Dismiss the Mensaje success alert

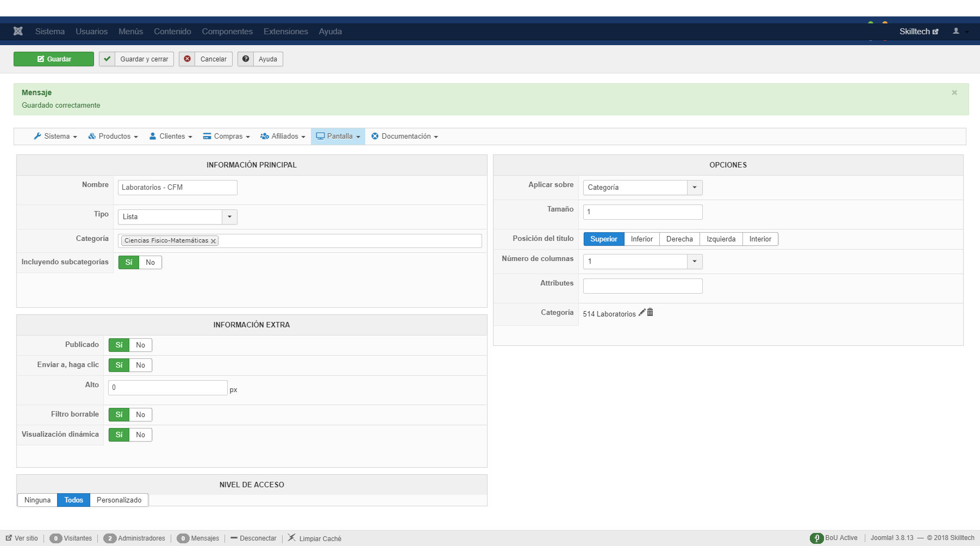tap(954, 92)
